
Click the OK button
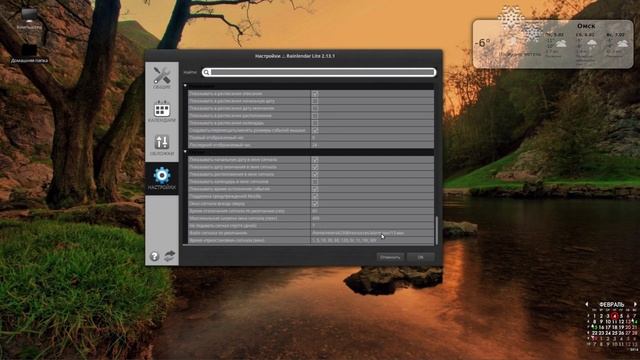420,257
